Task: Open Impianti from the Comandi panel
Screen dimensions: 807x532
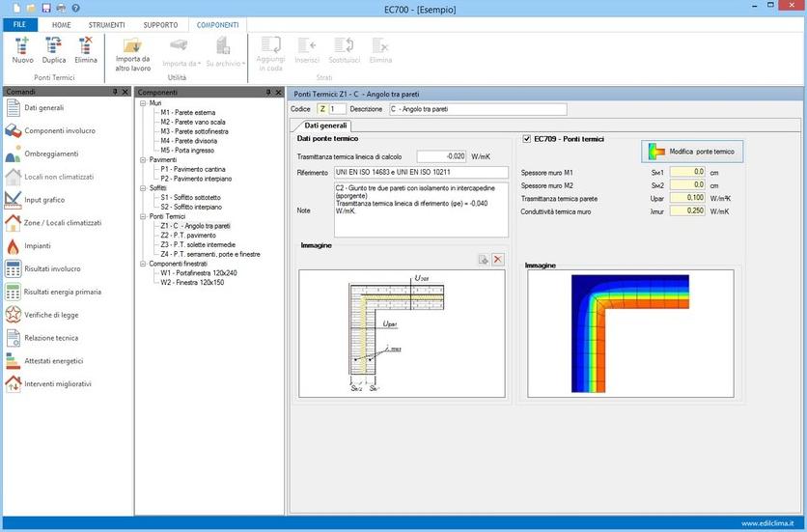Action: (x=39, y=246)
